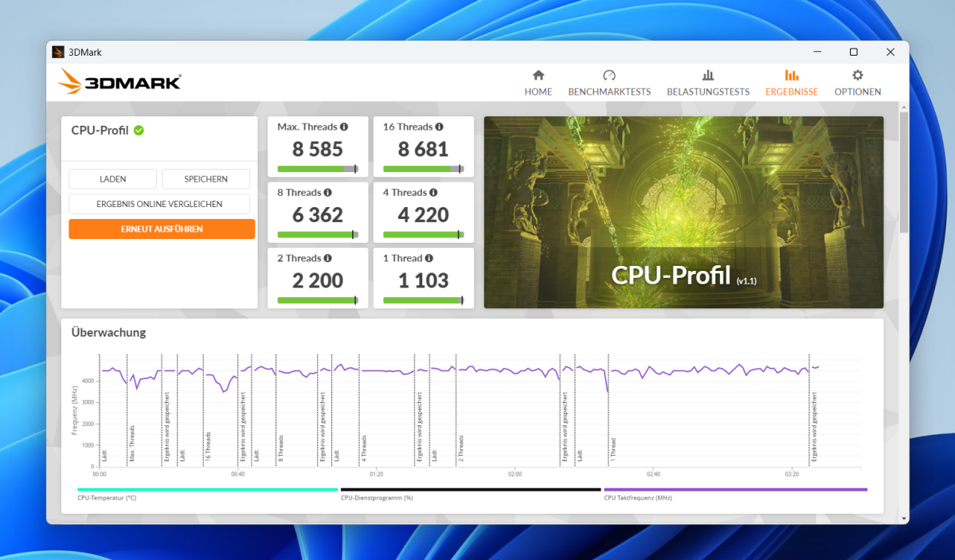Click the orange ERNEUT AUSFÜHREN button
This screenshot has width=955, height=560.
click(x=162, y=229)
